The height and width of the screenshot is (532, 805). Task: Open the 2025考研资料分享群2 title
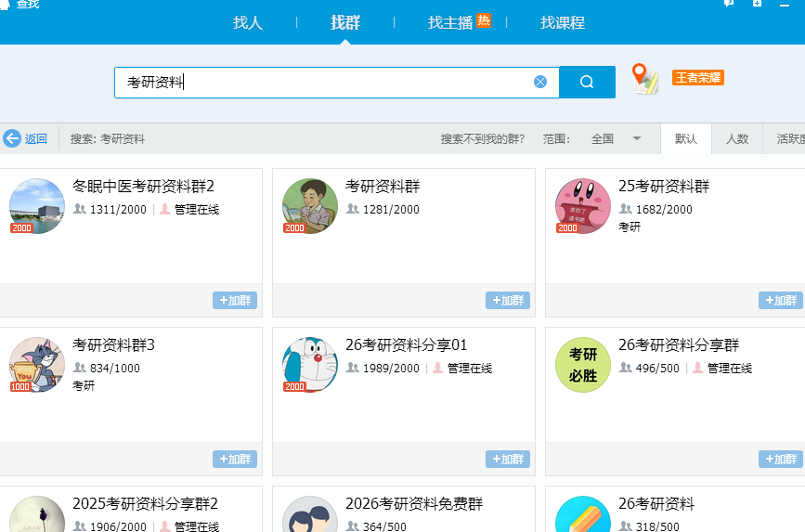(x=145, y=503)
